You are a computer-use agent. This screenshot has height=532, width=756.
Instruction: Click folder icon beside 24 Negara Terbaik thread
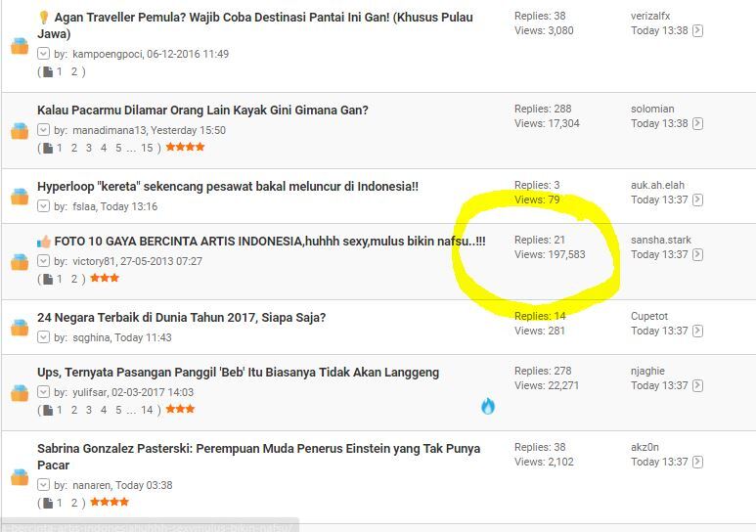pyautogui.click(x=20, y=328)
